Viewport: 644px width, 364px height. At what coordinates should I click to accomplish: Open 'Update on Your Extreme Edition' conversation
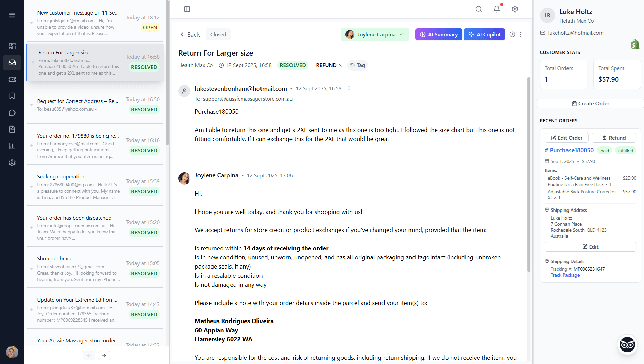click(95, 309)
